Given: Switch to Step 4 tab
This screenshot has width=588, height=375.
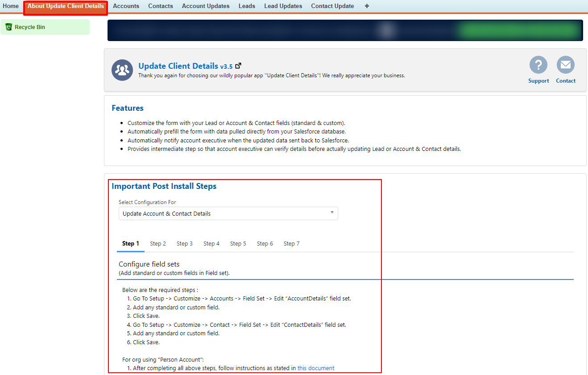Looking at the screenshot, I should click(x=211, y=244).
